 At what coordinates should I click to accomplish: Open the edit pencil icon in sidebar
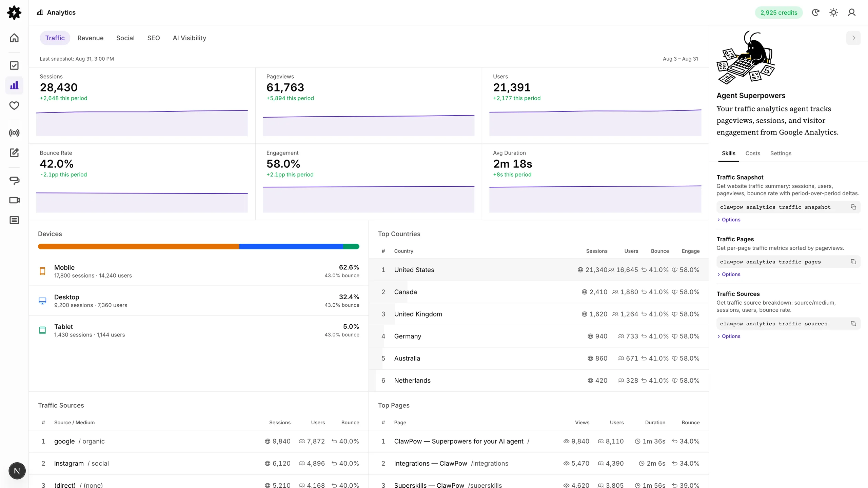14,152
